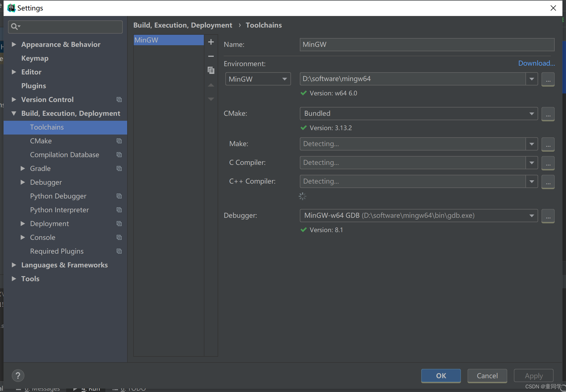Viewport: 566px width, 392px height.
Task: Copy the selected toolchain
Action: coord(211,70)
